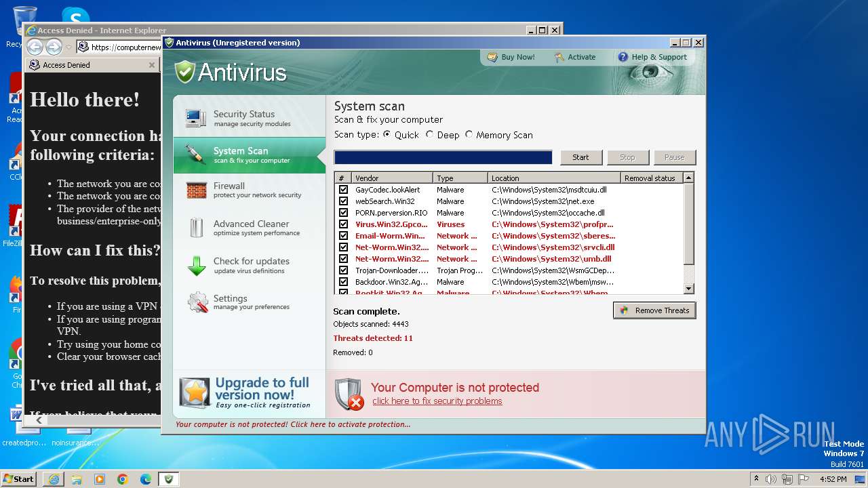Click here to fix security problems link
This screenshot has height=488, width=868.
pos(437,401)
